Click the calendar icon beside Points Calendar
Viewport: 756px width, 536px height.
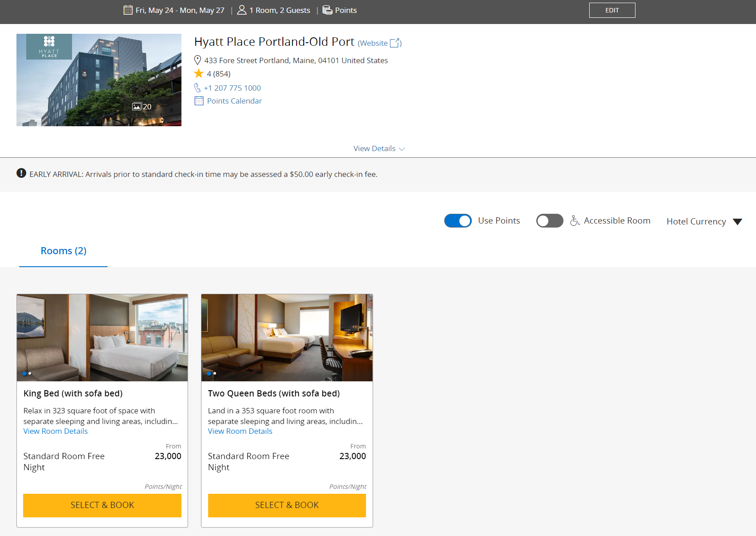pos(198,100)
